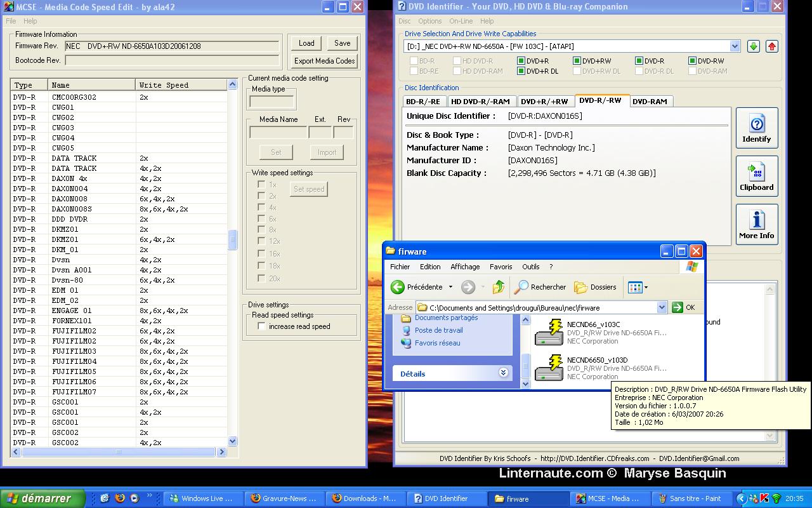Click media player icon in quick launch
Viewport: 812px width, 508px height.
pyautogui.click(x=134, y=498)
